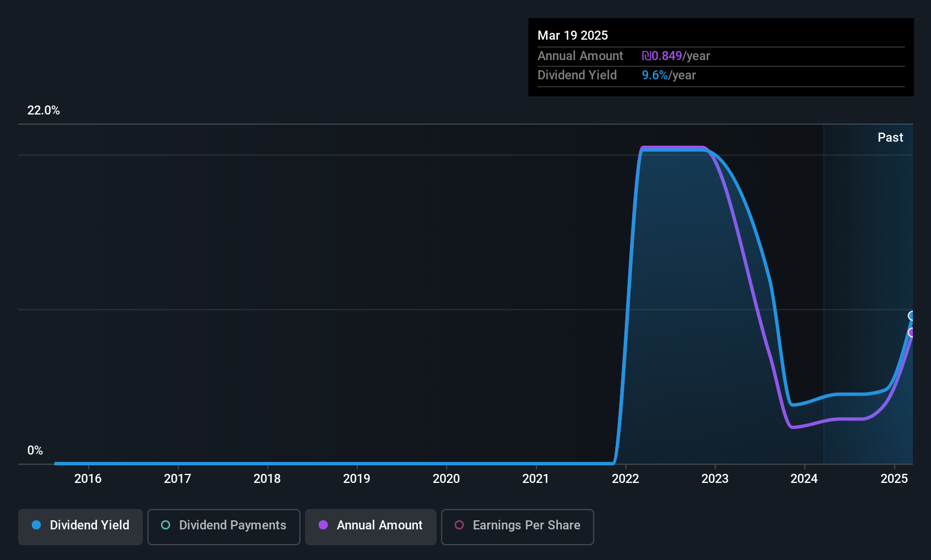Screen dimensions: 931x560
Task: Click the Dividend Yield tooltip row label
Action: tap(577, 75)
